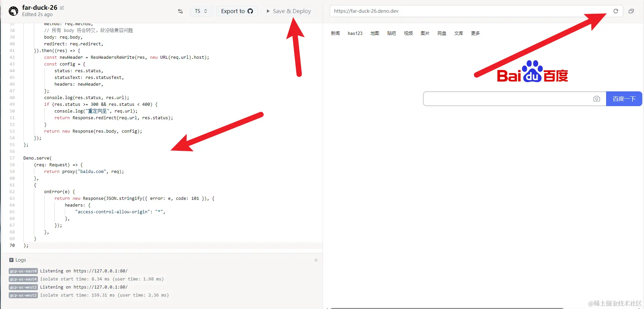Rename project via edit pencil icon
The width and height of the screenshot is (644, 309).
pyautogui.click(x=62, y=8)
